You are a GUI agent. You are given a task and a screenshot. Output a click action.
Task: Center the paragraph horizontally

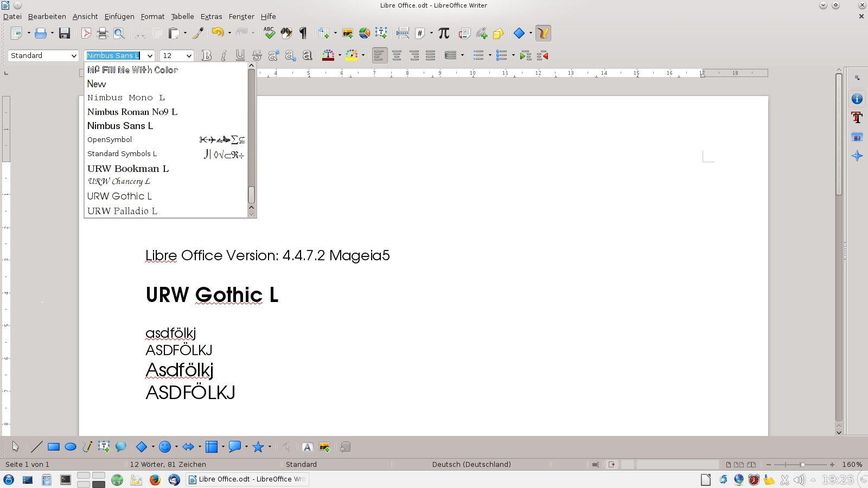click(397, 55)
